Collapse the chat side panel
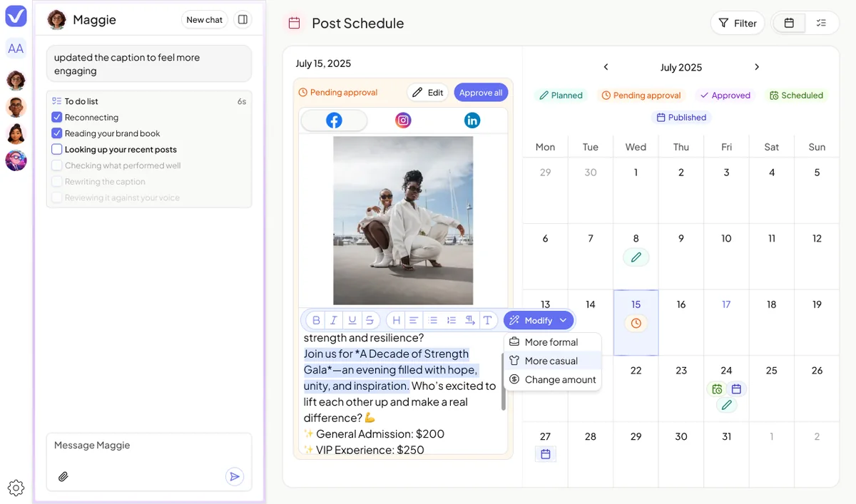856x504 pixels. click(243, 20)
